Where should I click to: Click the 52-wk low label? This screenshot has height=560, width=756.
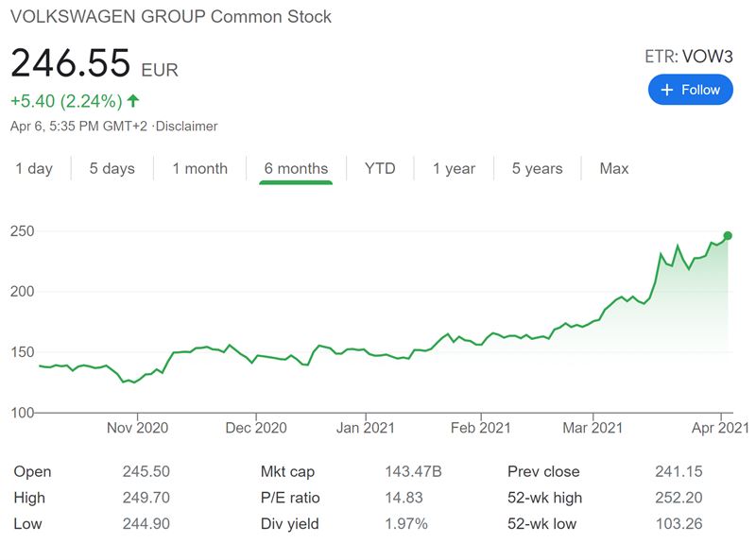[x=541, y=523]
